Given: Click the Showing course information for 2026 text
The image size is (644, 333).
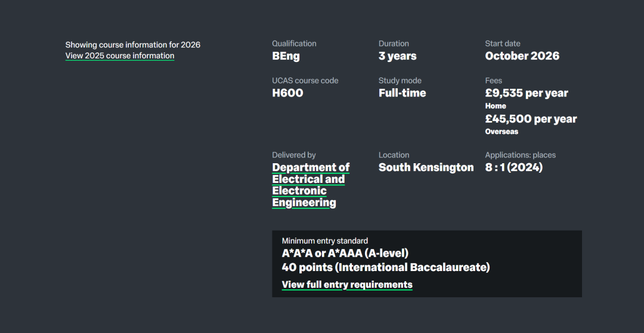Looking at the screenshot, I should pos(133,45).
